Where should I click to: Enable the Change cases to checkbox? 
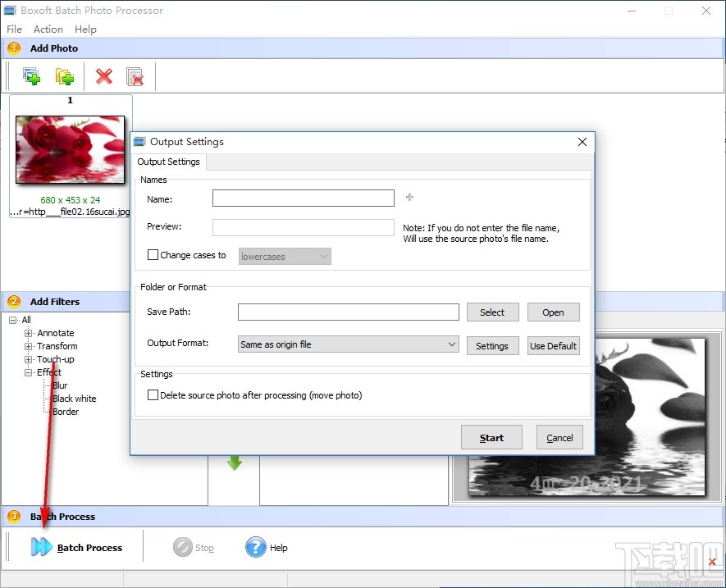pos(153,255)
